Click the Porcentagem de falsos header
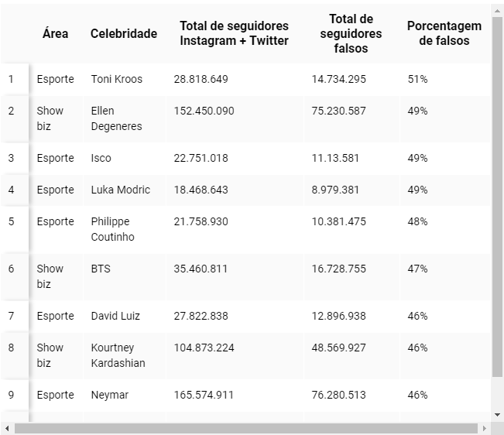Image resolution: width=504 pixels, height=435 pixels. (444, 33)
